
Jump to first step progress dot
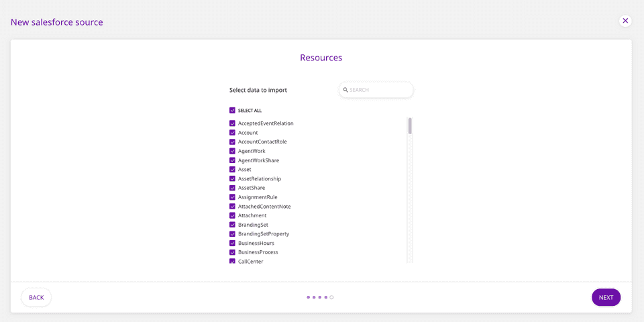pos(308,297)
